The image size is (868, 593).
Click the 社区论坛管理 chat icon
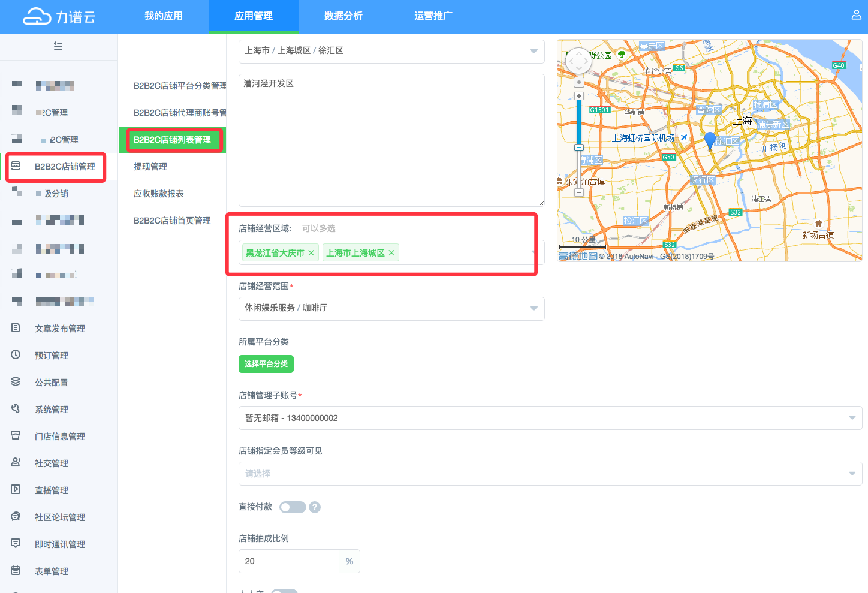16,516
